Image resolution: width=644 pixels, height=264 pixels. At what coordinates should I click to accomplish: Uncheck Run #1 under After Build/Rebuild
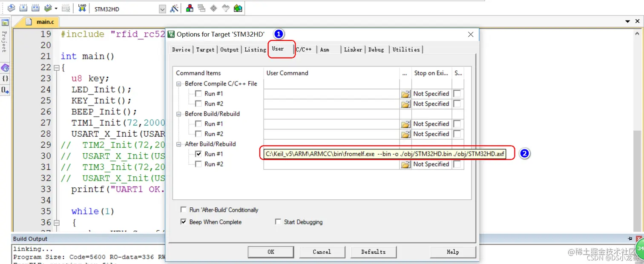198,154
